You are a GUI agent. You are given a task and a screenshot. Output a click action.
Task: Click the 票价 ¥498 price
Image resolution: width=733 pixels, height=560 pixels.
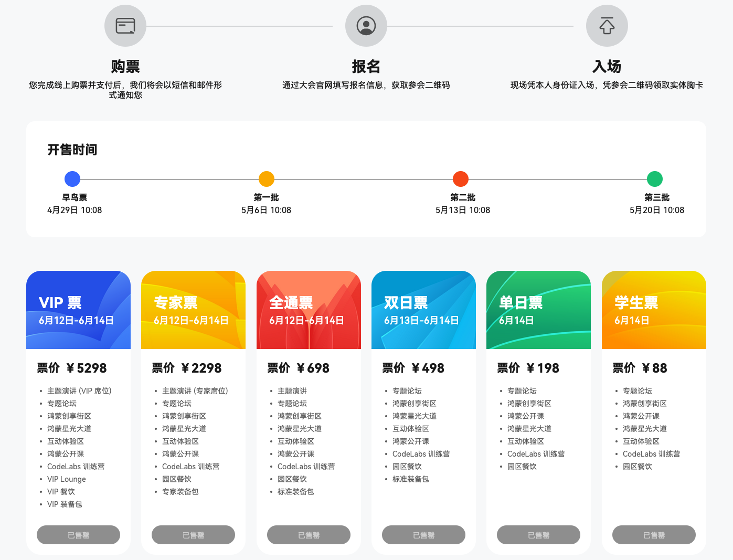click(x=413, y=368)
